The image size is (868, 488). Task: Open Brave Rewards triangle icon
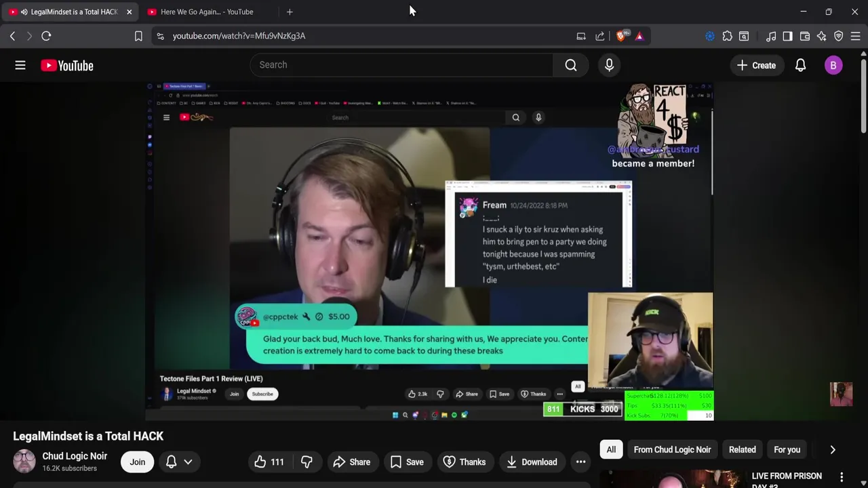[x=639, y=36]
